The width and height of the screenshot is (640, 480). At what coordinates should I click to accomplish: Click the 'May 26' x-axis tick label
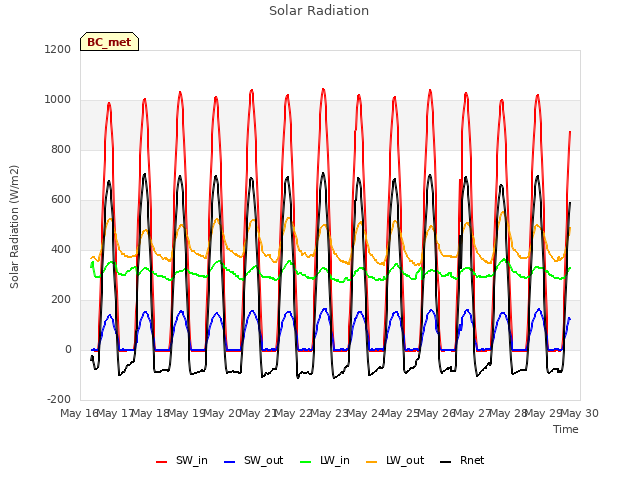(436, 413)
